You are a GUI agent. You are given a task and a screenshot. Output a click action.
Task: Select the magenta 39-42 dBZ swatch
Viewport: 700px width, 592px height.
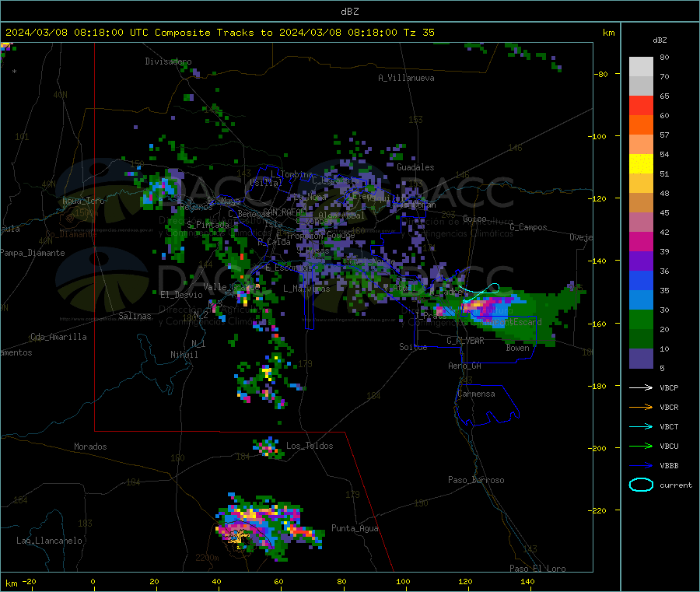pos(641,241)
